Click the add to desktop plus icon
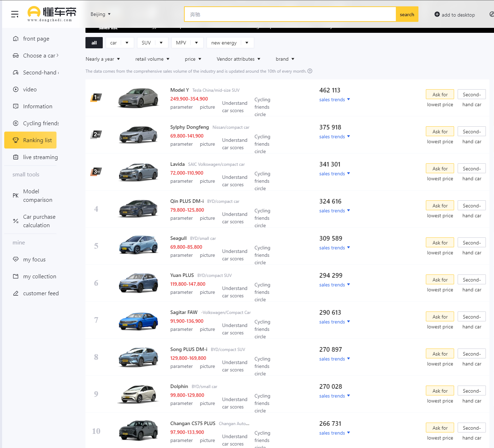The image size is (494, 448). click(x=437, y=14)
